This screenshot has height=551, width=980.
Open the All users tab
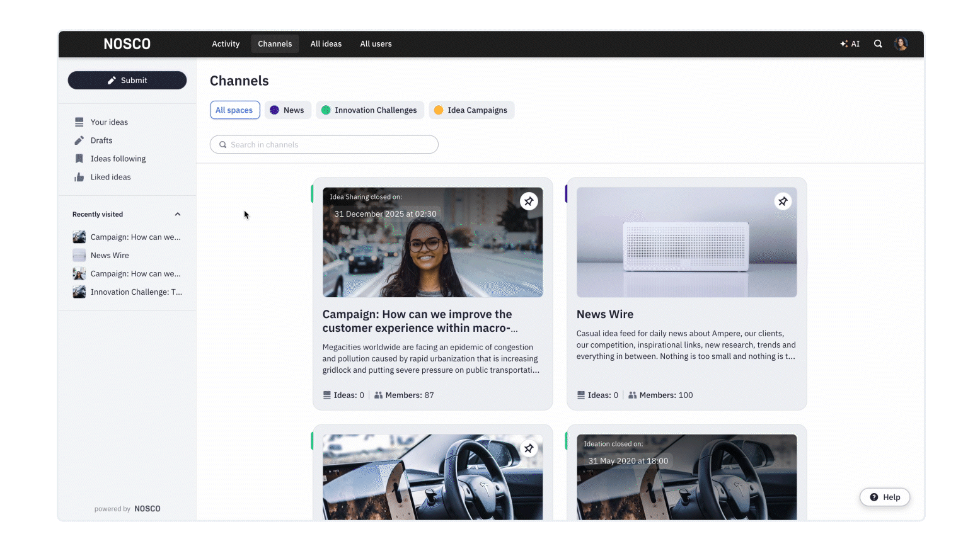[376, 44]
